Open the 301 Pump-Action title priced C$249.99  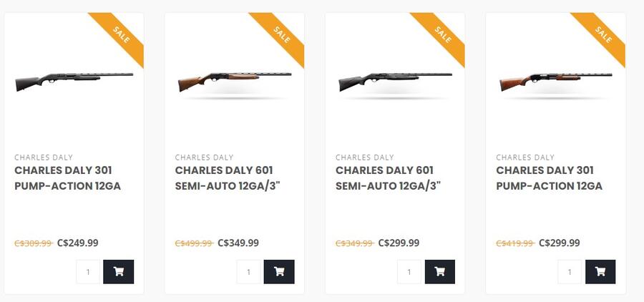pos(67,178)
